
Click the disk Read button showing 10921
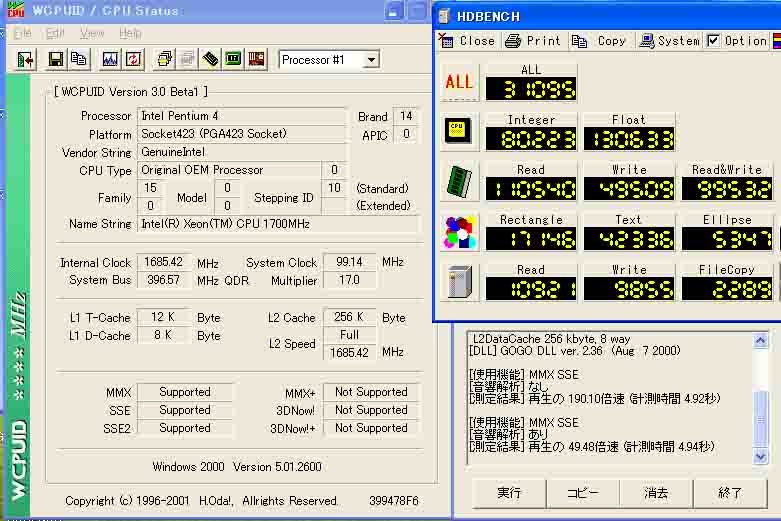531,269
